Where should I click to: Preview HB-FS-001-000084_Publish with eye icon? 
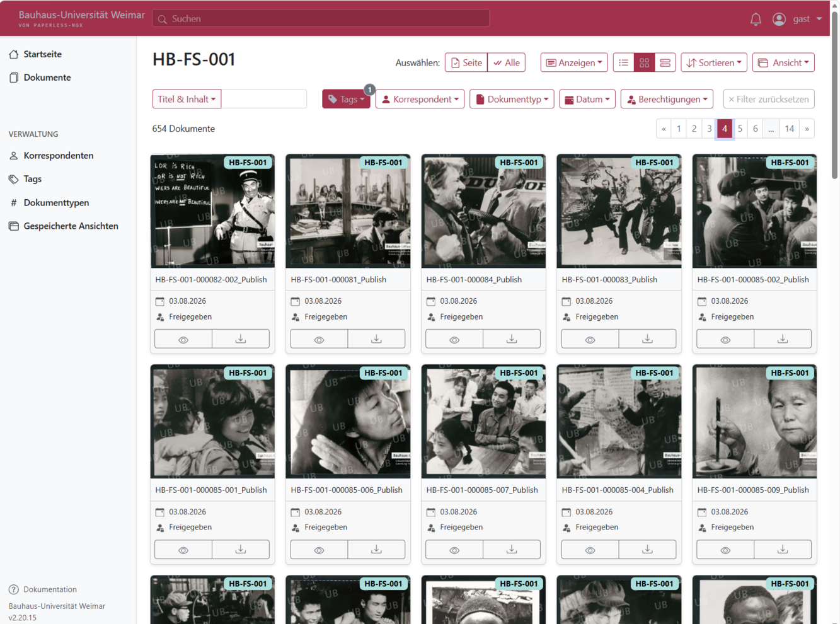pos(454,339)
